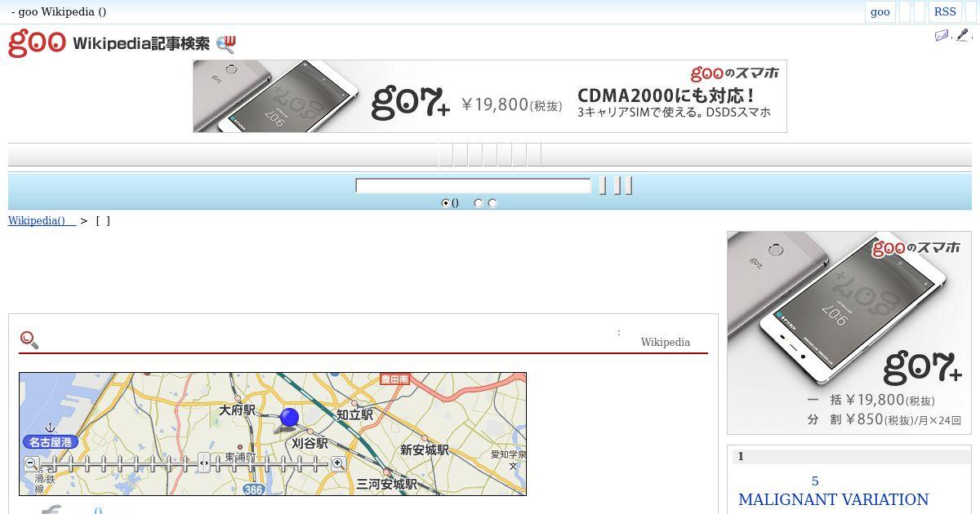The height and width of the screenshot is (514, 980).
Task: Open the Wikipedia() breadcrumb link
Action: (42, 220)
